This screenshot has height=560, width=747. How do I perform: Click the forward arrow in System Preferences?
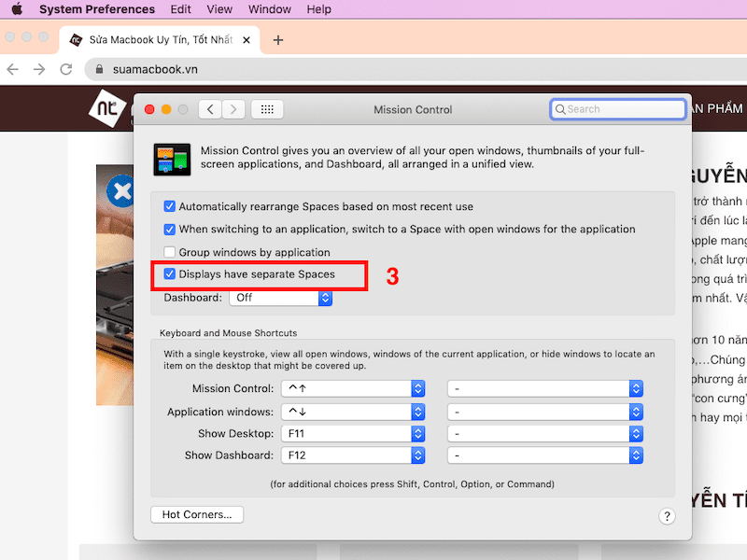(x=233, y=109)
